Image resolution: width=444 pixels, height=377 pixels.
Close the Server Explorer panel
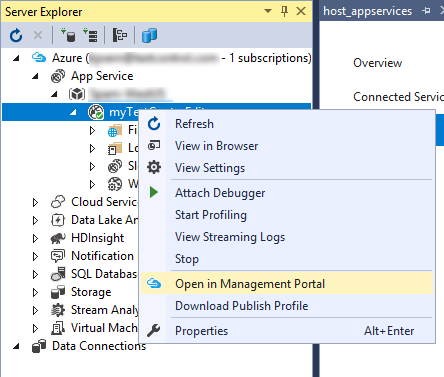(301, 11)
